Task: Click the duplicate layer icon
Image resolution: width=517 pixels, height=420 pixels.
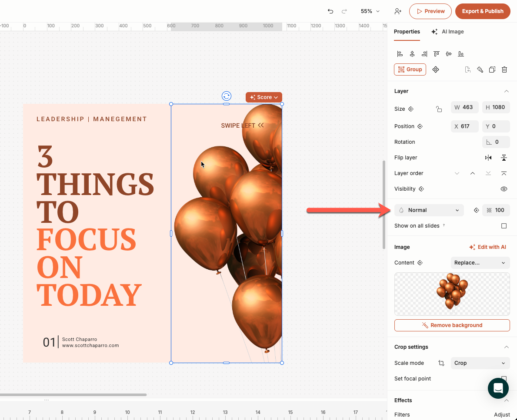Action: click(x=492, y=69)
